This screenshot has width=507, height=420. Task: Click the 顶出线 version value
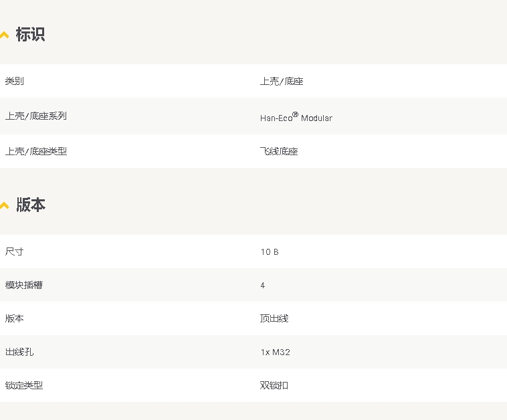pos(274,318)
